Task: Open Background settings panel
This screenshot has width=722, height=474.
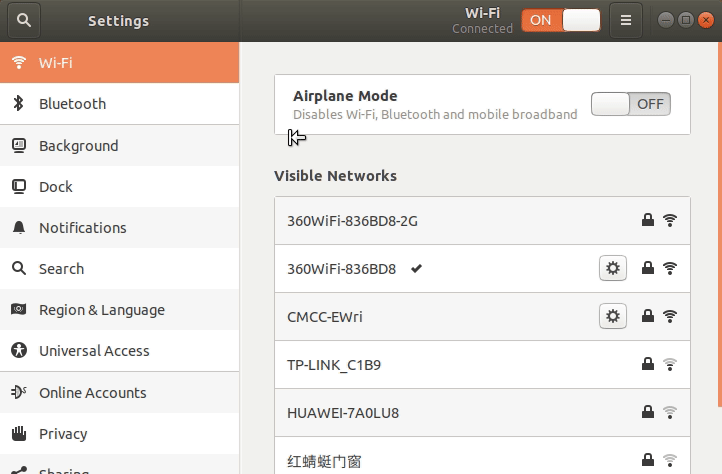Action: (119, 146)
